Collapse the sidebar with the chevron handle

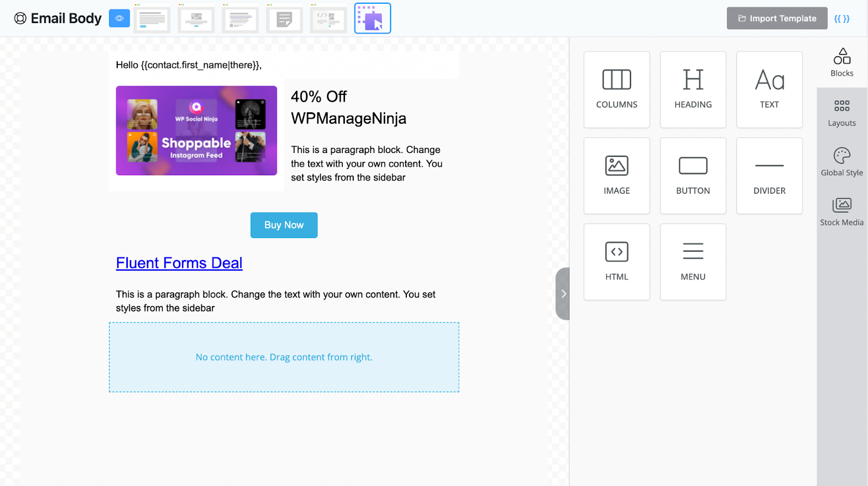(x=563, y=293)
